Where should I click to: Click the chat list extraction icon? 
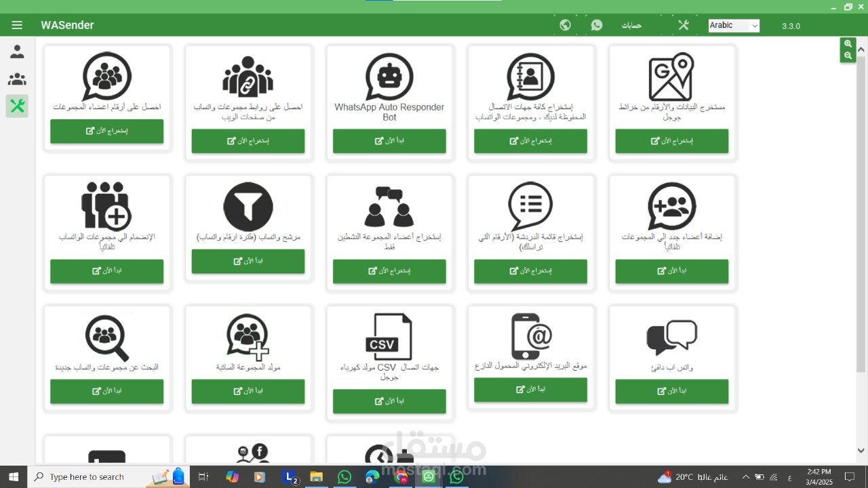[530, 206]
